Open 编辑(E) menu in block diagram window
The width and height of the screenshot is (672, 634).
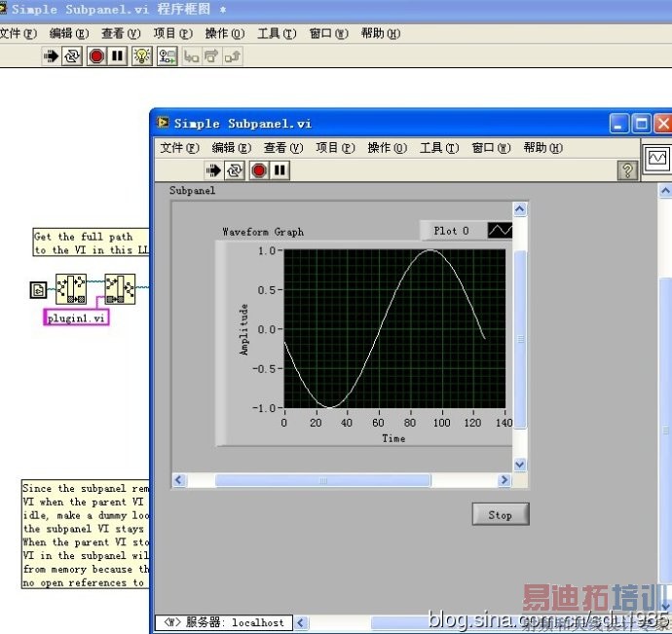69,33
